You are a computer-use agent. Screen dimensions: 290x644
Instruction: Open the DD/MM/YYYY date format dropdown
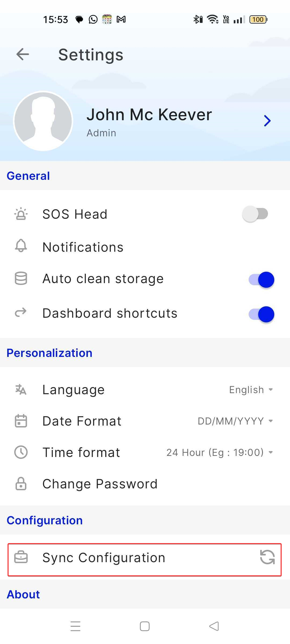pos(235,421)
